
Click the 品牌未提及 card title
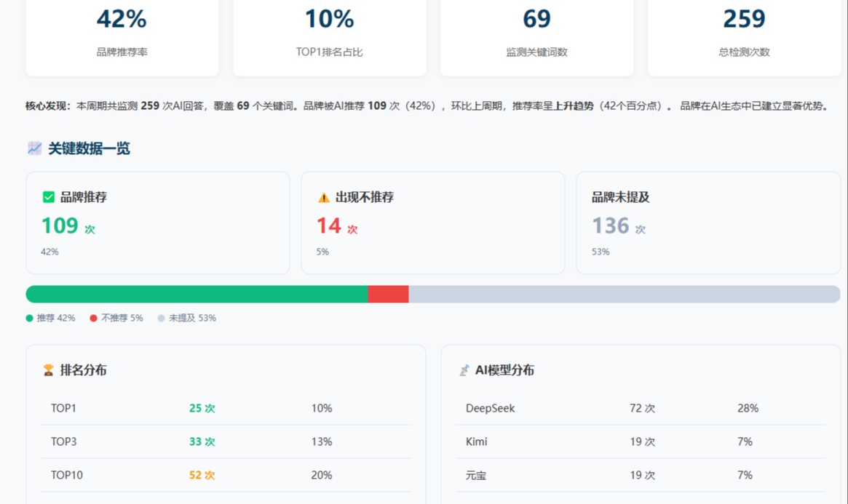coord(620,197)
